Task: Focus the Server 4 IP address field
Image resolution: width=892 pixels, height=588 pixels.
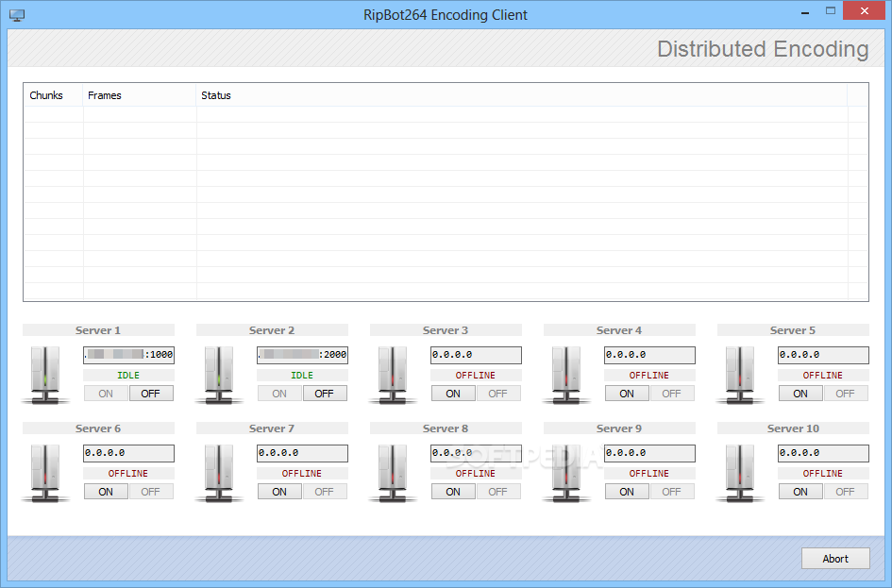Action: (x=649, y=355)
